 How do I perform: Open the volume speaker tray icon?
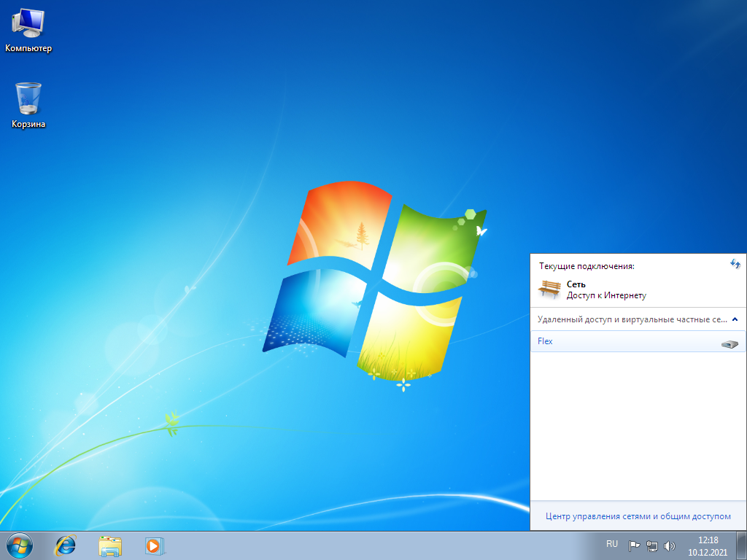(670, 545)
